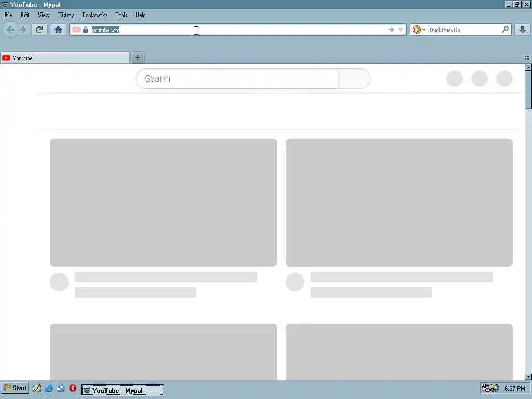Open the Tools menu
The height and width of the screenshot is (399, 532).
[121, 15]
